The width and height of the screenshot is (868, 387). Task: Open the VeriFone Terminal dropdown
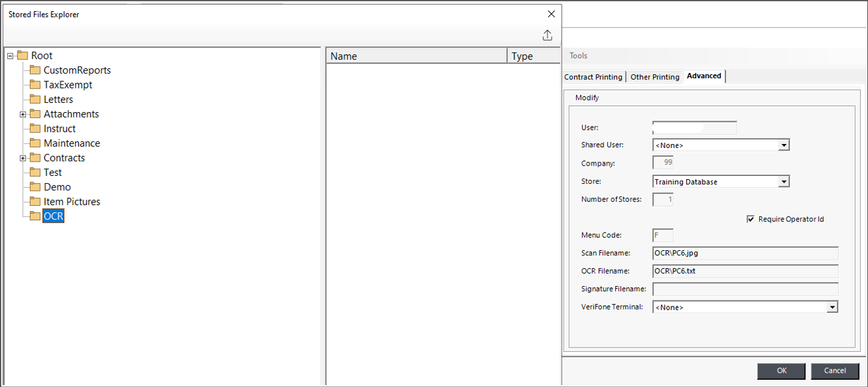(x=832, y=307)
